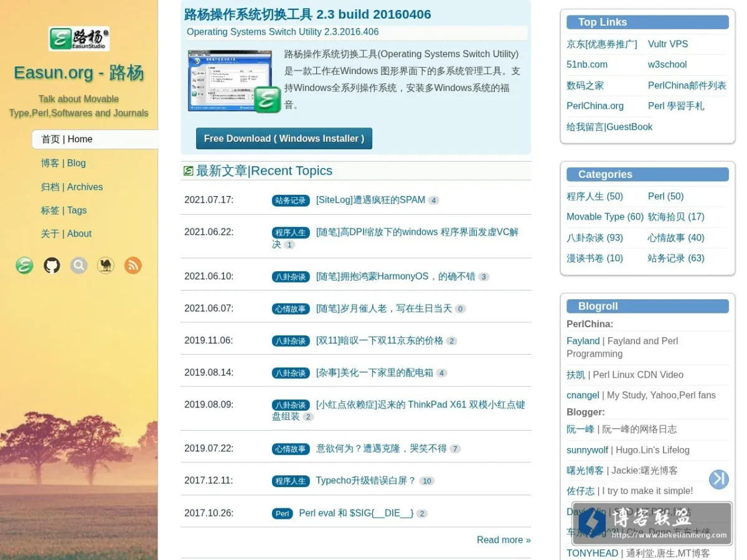Select 漫谈书卷 (10) category
The width and height of the screenshot is (747, 560).
(594, 258)
